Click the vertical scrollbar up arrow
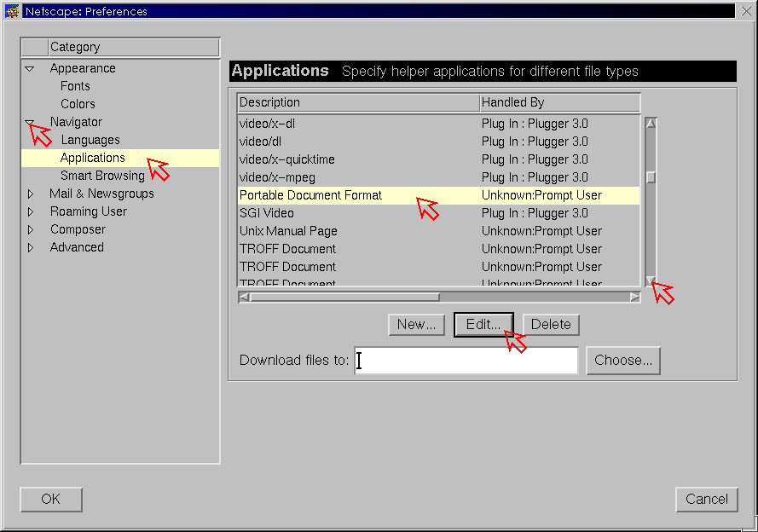 pyautogui.click(x=651, y=124)
